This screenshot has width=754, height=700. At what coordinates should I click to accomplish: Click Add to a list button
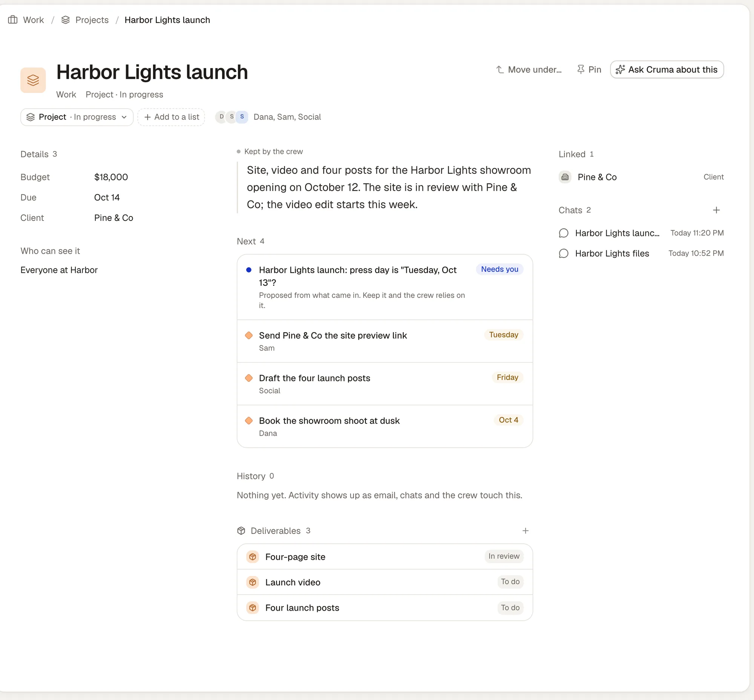point(171,117)
